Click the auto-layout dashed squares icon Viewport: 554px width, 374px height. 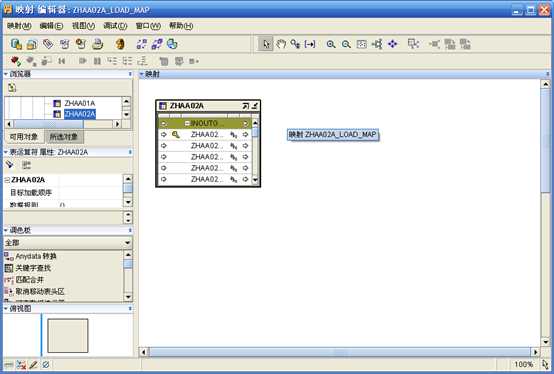tap(142, 44)
